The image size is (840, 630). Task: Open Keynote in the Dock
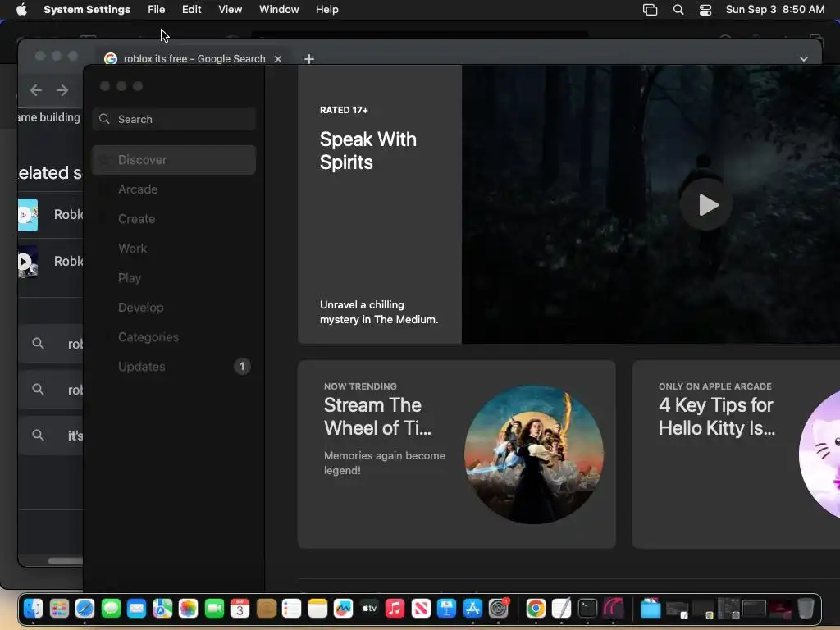(x=447, y=609)
